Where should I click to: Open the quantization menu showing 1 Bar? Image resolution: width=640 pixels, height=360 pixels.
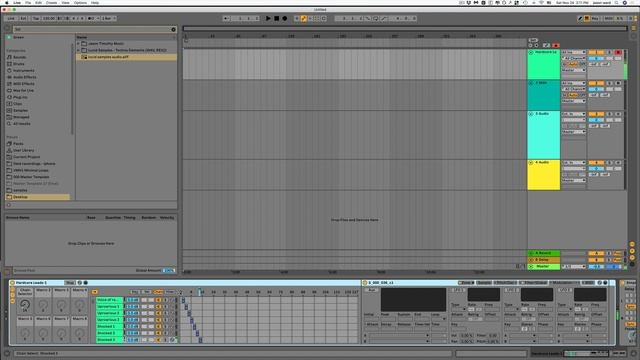(108, 18)
